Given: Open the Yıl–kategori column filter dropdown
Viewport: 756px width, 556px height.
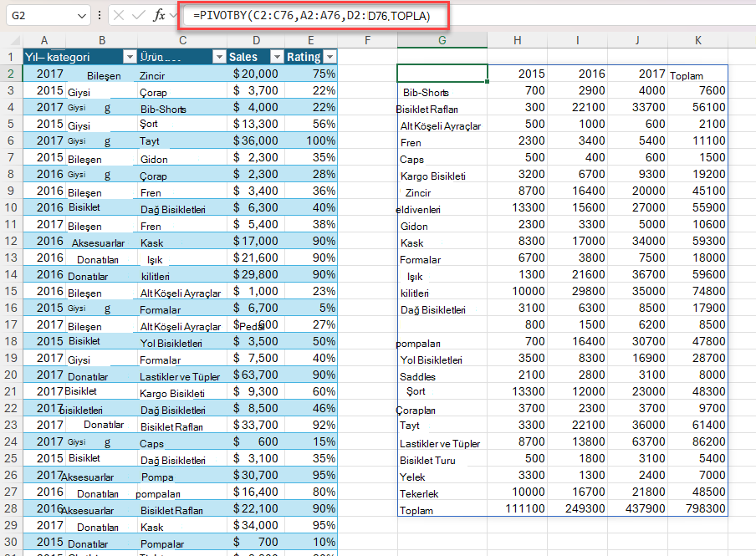Looking at the screenshot, I should point(130,58).
